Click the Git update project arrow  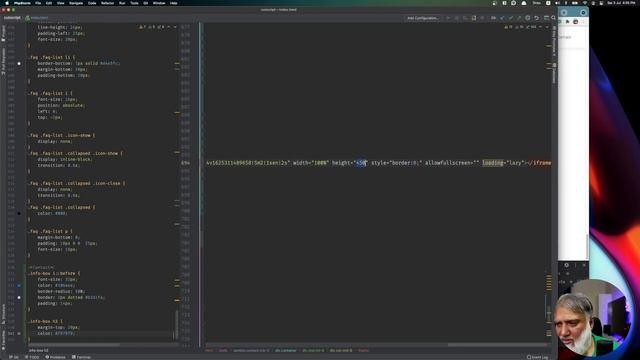[x=502, y=18]
